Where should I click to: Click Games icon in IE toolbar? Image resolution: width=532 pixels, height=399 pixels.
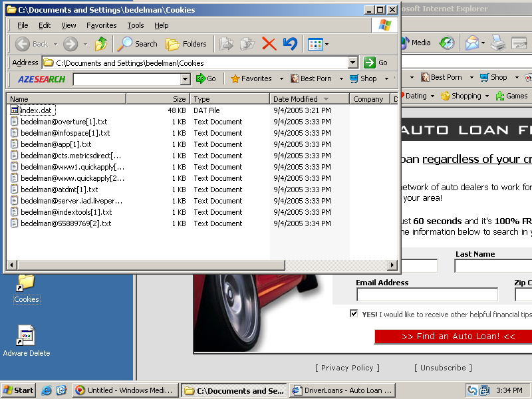pyautogui.click(x=511, y=96)
